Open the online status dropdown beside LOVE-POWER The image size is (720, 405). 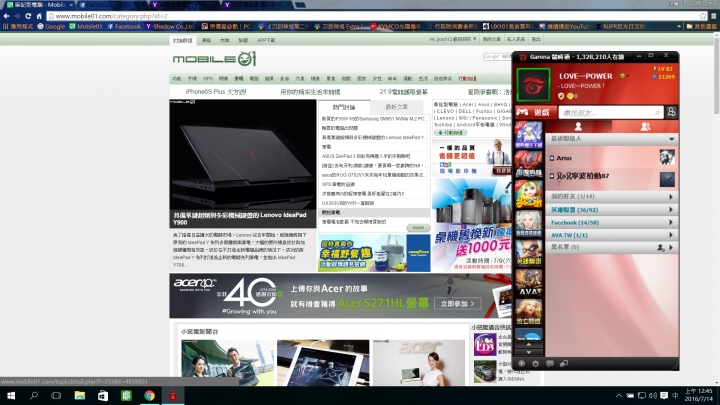pos(624,76)
